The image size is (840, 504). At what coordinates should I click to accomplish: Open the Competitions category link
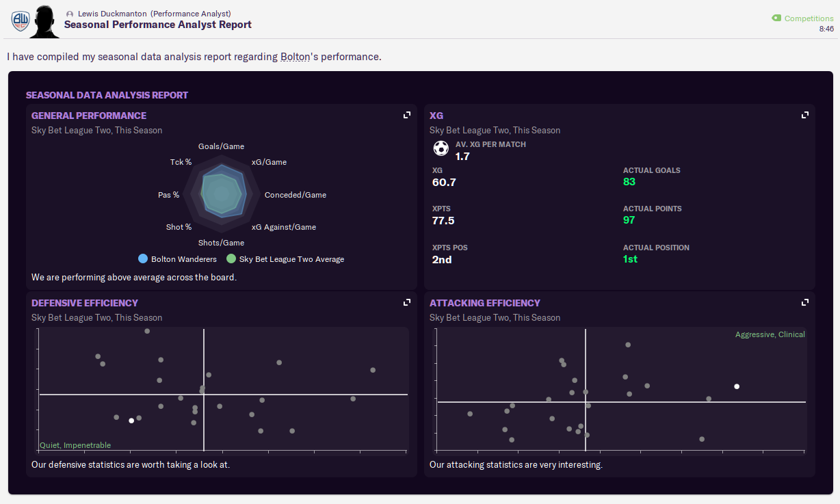809,18
